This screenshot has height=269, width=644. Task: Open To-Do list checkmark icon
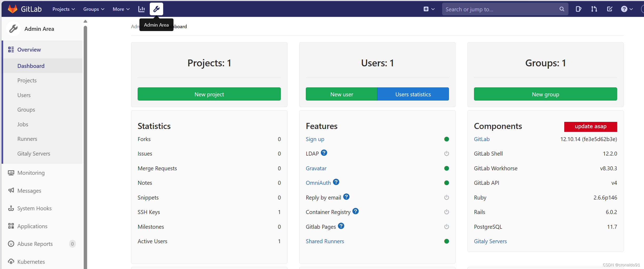[x=610, y=9]
